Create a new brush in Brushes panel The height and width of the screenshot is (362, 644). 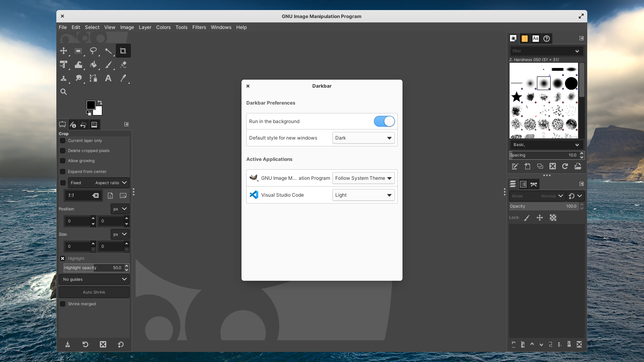528,166
